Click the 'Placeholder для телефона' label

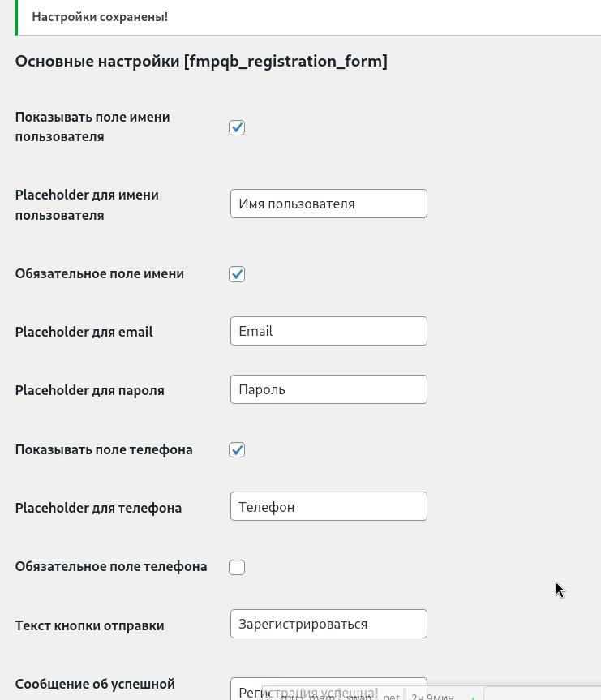(x=98, y=508)
